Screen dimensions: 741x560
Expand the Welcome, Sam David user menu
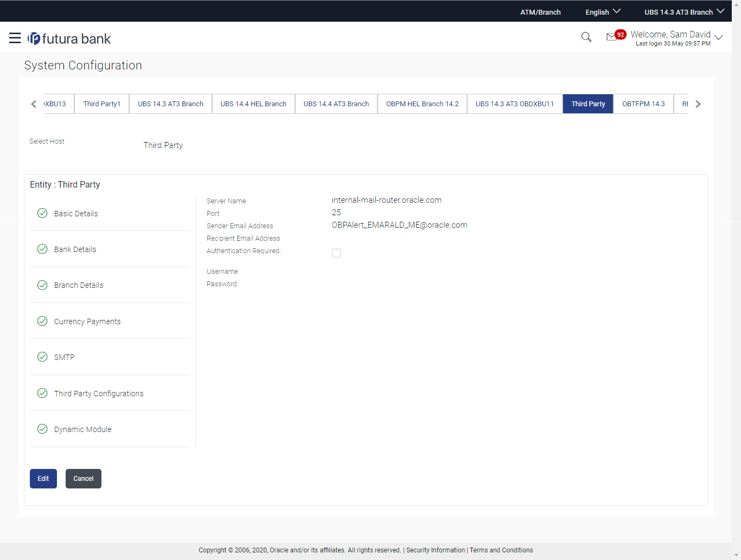(x=676, y=37)
